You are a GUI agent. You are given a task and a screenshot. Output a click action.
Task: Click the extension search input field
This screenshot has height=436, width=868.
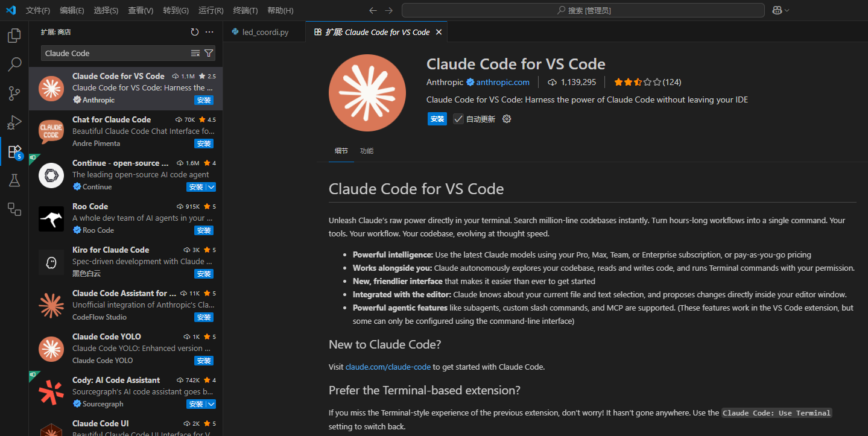click(115, 53)
